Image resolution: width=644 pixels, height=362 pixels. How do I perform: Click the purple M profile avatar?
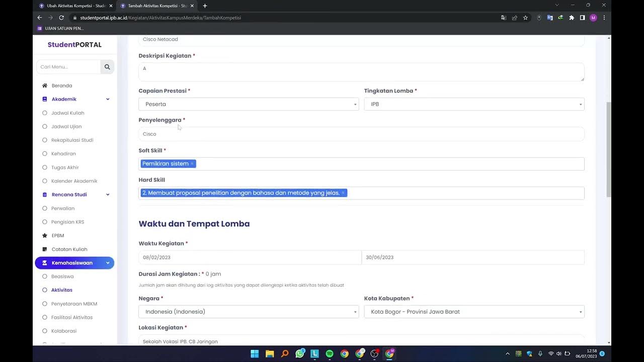coord(593,18)
